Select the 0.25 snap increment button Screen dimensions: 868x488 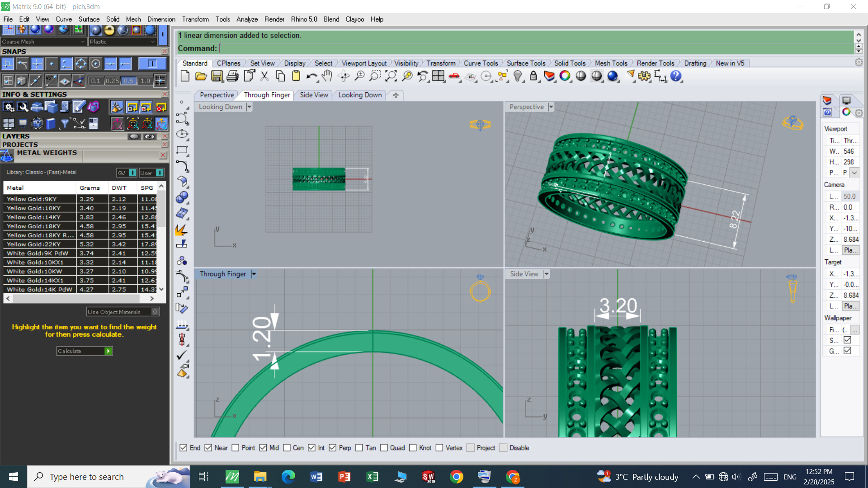click(x=112, y=81)
